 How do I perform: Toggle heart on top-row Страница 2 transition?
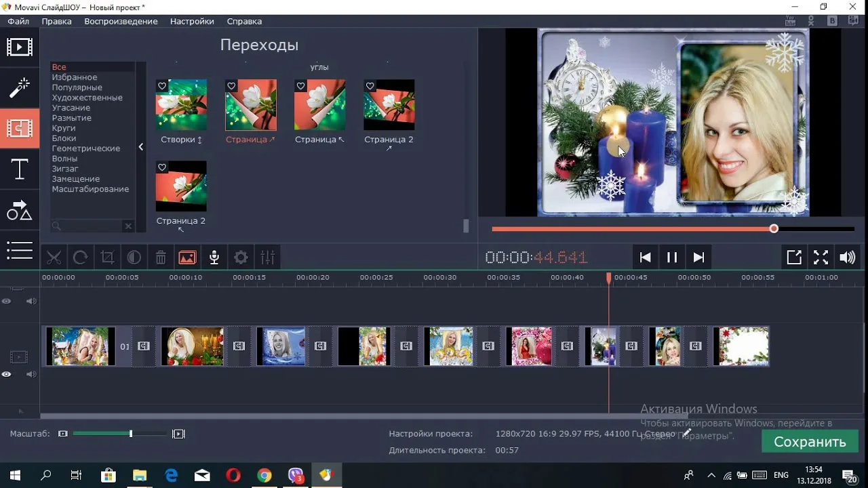(370, 86)
